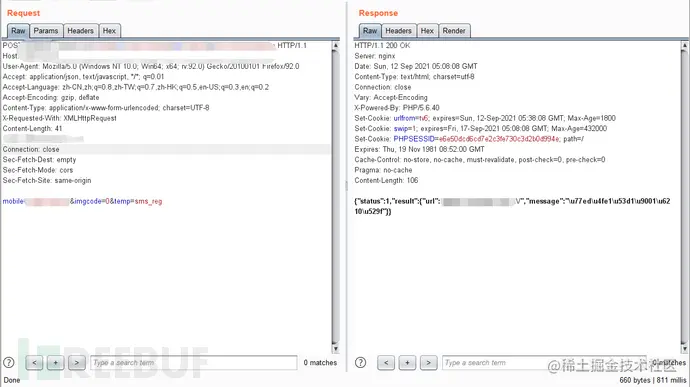Focus the Response search term field
690x387 pixels.
[544, 363]
